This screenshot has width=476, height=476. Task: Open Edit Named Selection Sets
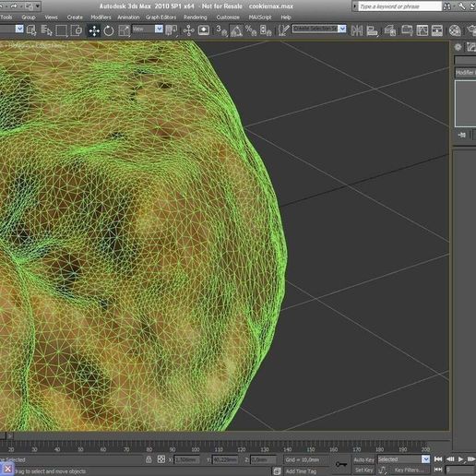point(283,30)
